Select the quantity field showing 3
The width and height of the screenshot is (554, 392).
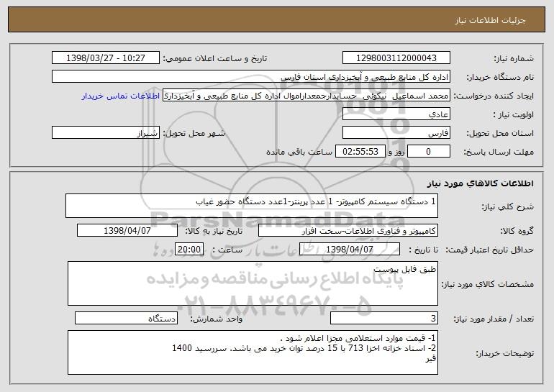coord(384,318)
